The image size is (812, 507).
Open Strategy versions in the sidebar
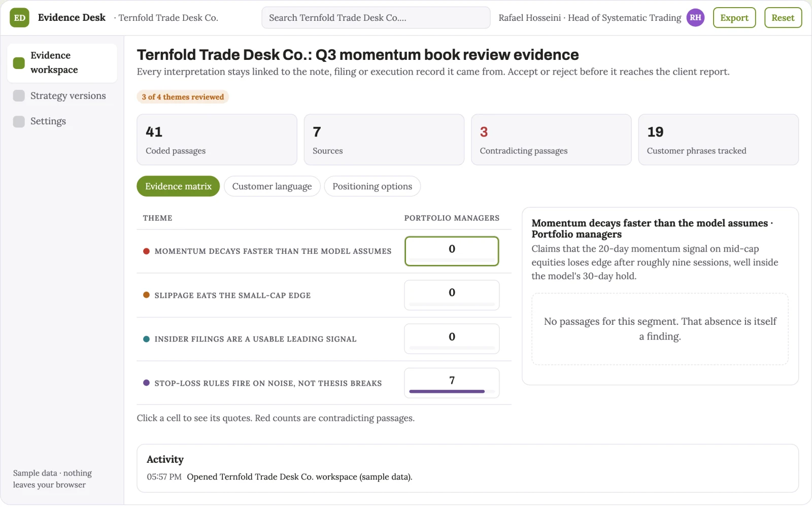(62, 96)
